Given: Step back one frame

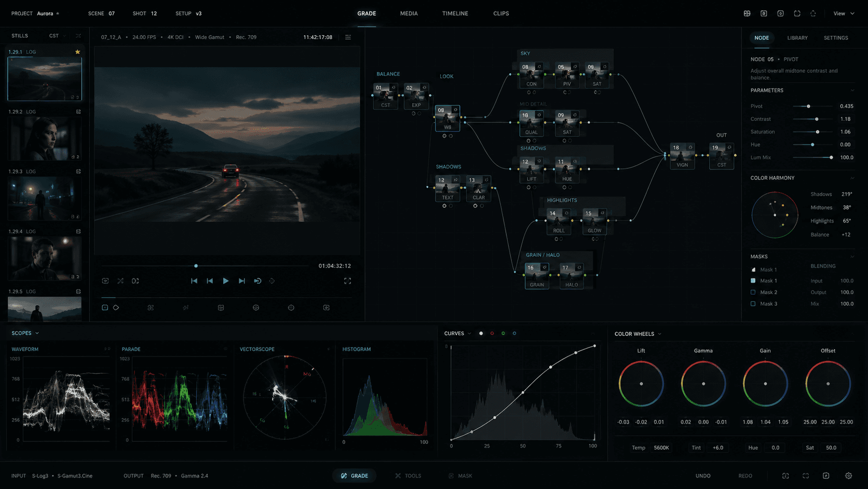Looking at the screenshot, I should (210, 281).
